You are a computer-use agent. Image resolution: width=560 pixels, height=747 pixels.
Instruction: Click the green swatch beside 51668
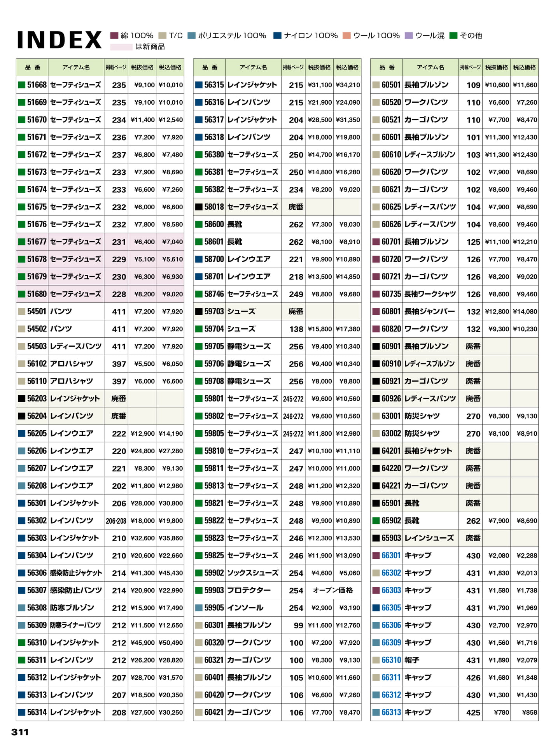[22, 85]
